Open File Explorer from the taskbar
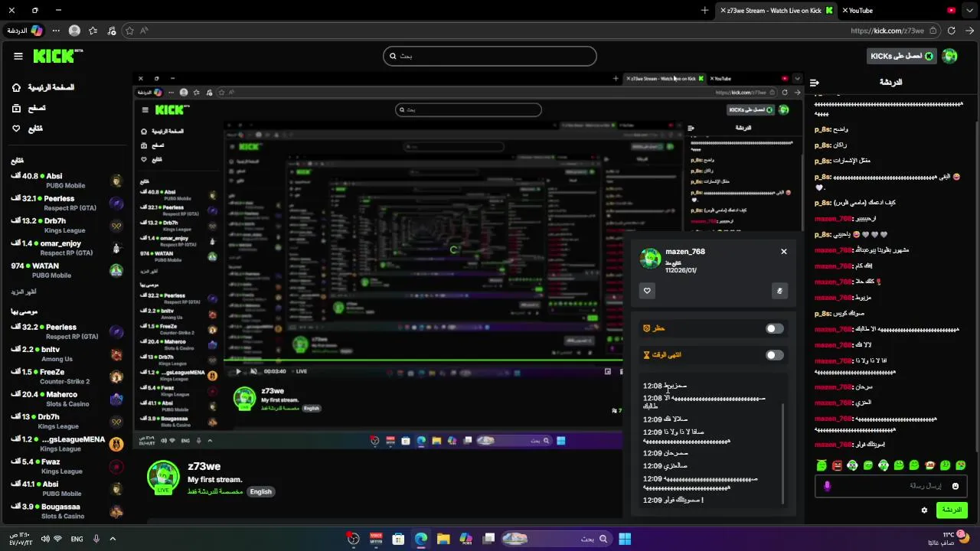The height and width of the screenshot is (551, 980). tap(443, 539)
